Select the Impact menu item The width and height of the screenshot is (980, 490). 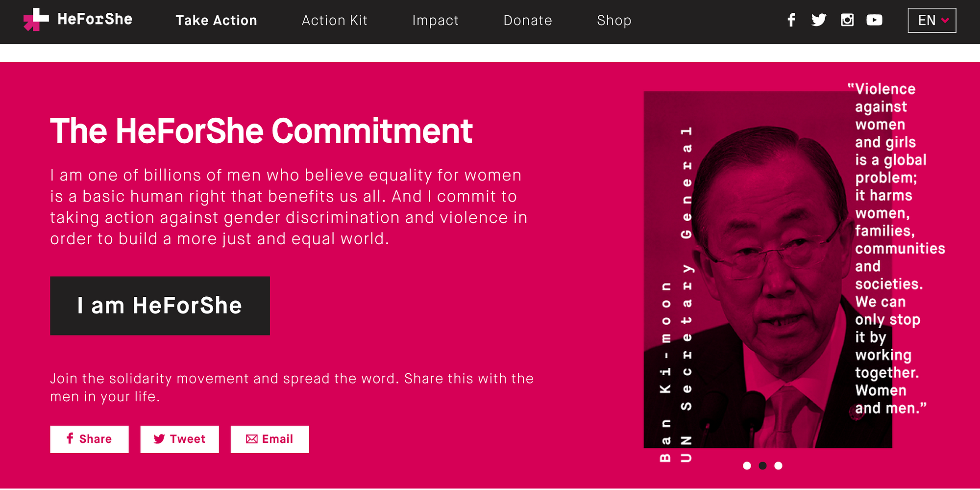click(x=436, y=20)
